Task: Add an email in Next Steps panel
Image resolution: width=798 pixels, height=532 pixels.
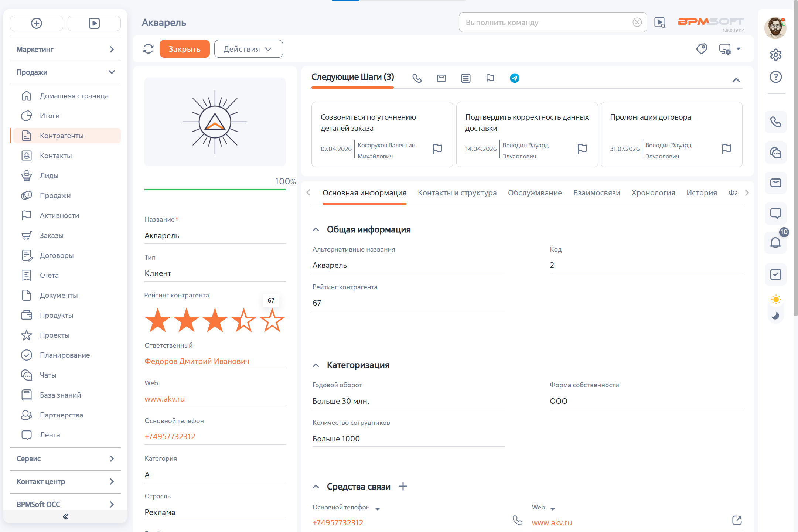Action: [441, 78]
